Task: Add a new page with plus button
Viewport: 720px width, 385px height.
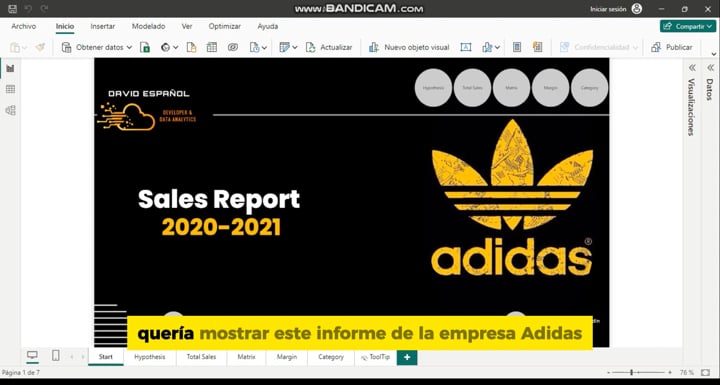Action: [407, 357]
